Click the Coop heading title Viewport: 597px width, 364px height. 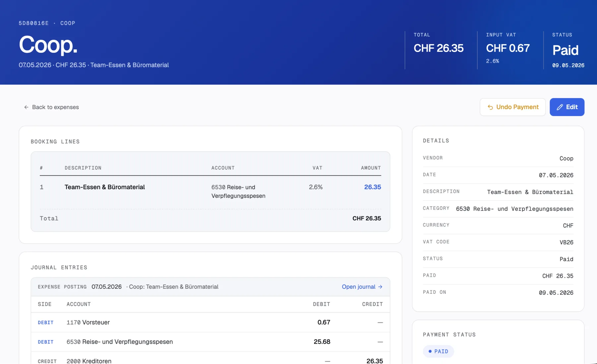[x=48, y=45]
